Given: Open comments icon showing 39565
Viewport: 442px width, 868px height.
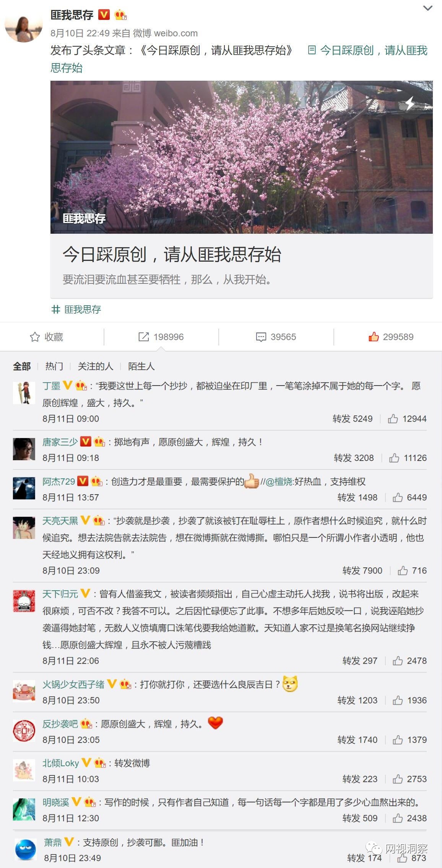Looking at the screenshot, I should (x=261, y=337).
